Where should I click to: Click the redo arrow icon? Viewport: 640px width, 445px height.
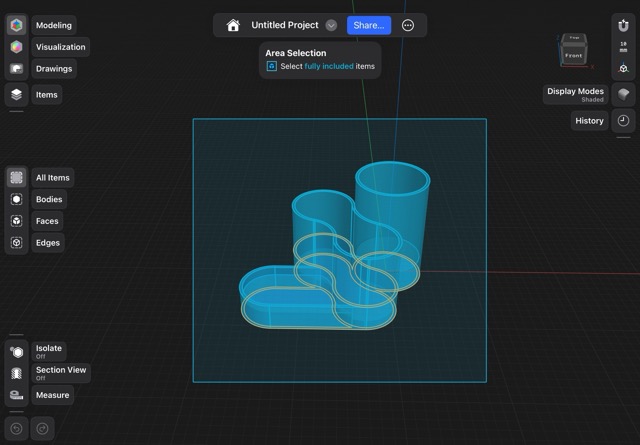tap(42, 428)
